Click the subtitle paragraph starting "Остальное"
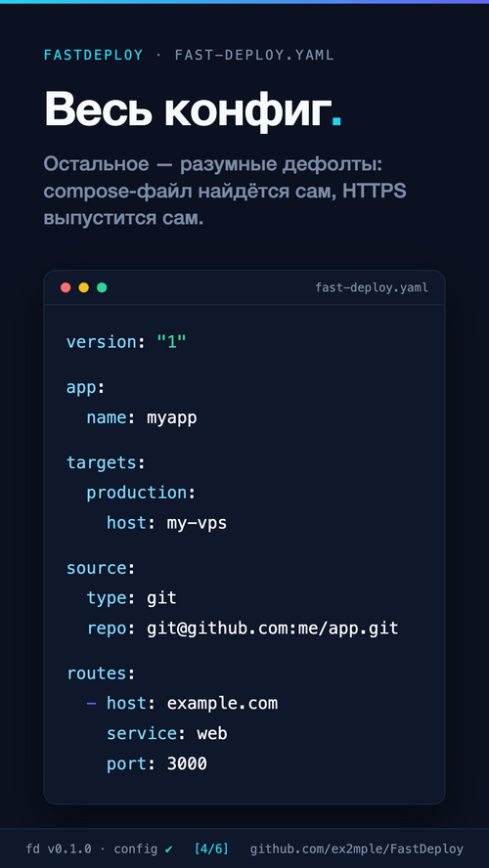 225,191
